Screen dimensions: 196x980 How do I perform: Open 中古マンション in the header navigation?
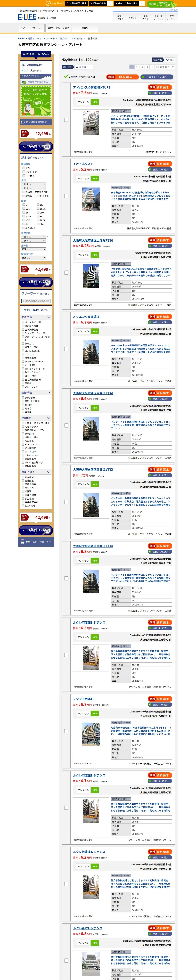tap(172, 17)
